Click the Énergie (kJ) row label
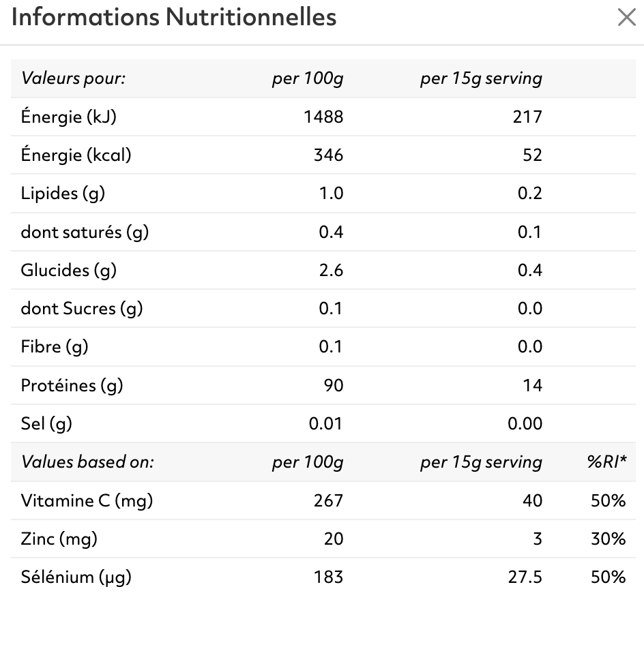The width and height of the screenshot is (644, 649). tap(69, 117)
